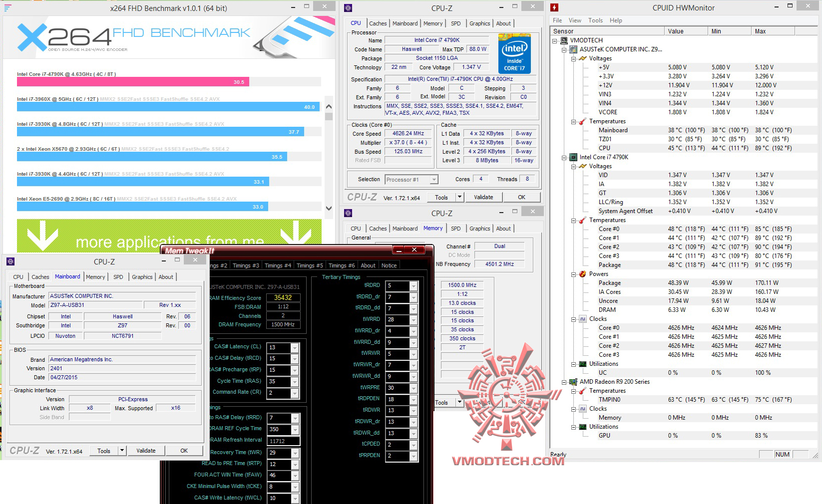Screen dimensions: 822x504
Task: Switch to CPU tab in CPU-Z Mainboard window
Action: 18,277
